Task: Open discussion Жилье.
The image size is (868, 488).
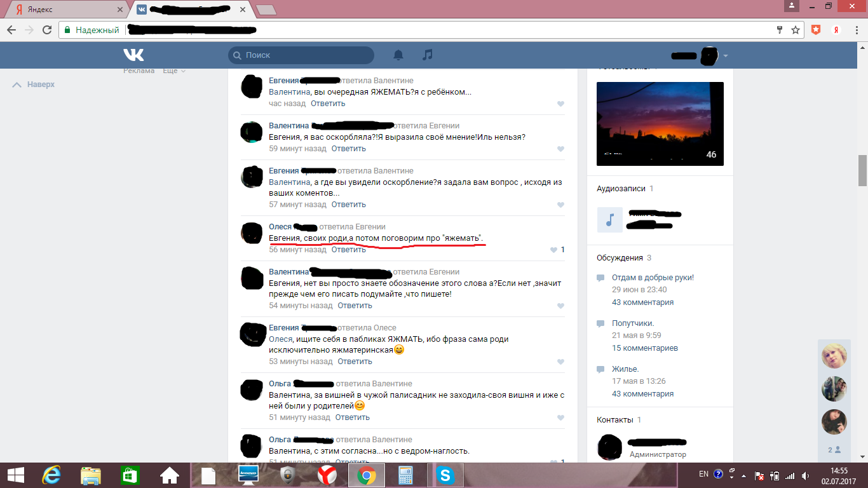Action: click(625, 369)
